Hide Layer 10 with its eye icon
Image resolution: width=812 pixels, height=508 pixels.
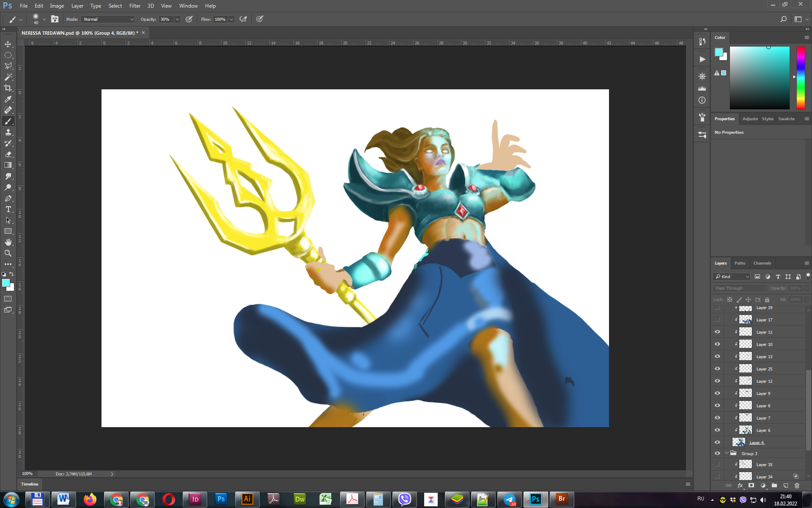[x=717, y=344]
